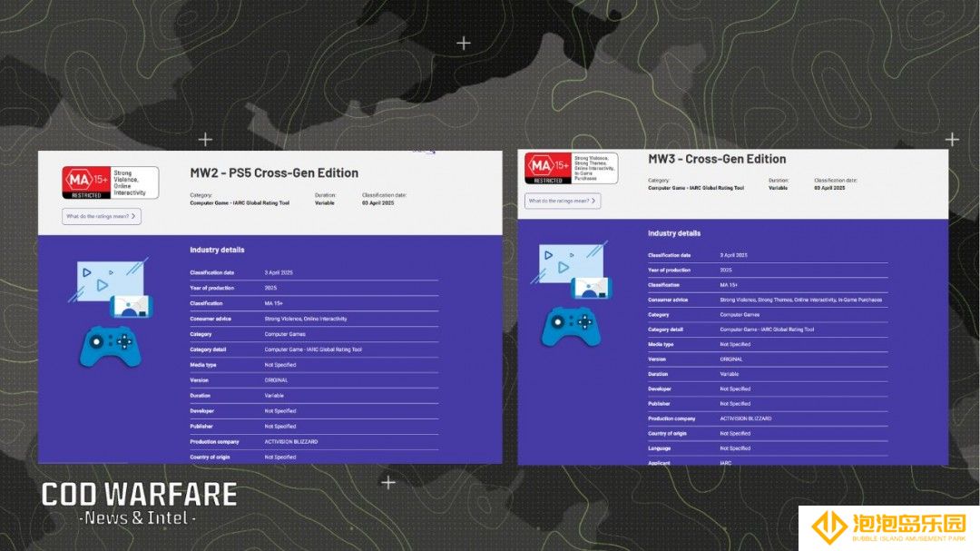Click 'MA 15+' classification value in MW3 table

coord(729,285)
